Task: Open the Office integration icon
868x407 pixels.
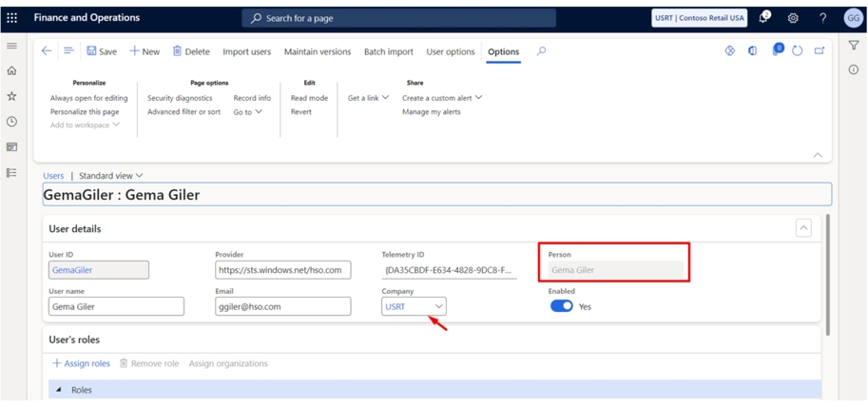Action: pos(752,50)
